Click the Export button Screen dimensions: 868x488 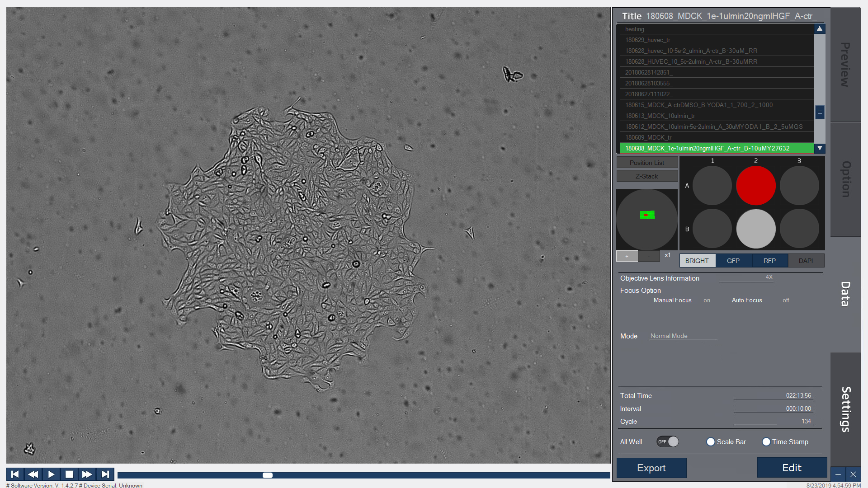click(651, 468)
